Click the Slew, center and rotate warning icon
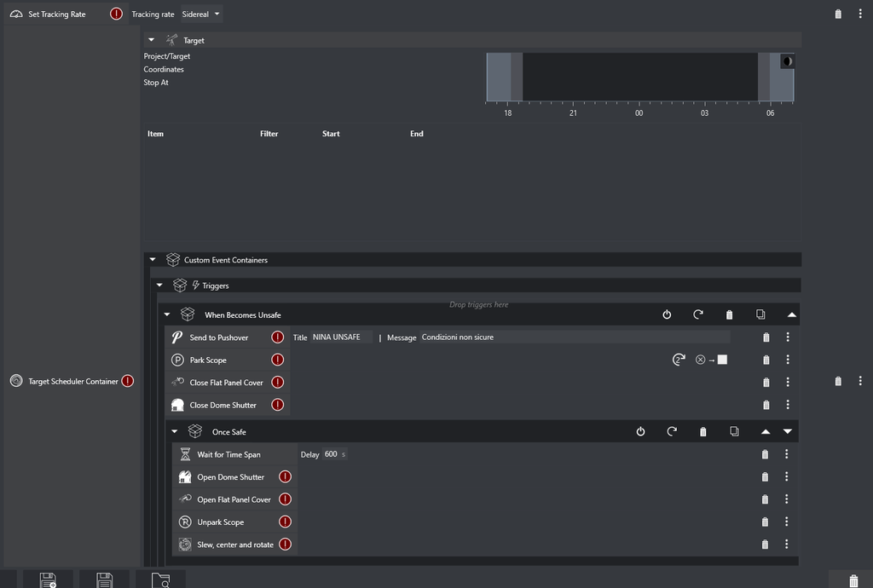873x588 pixels. [x=285, y=545]
